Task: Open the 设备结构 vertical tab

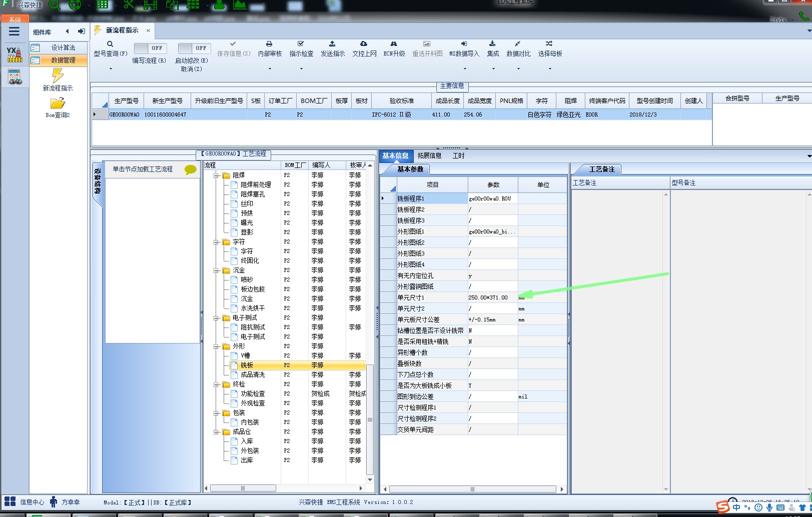Action: pyautogui.click(x=98, y=182)
